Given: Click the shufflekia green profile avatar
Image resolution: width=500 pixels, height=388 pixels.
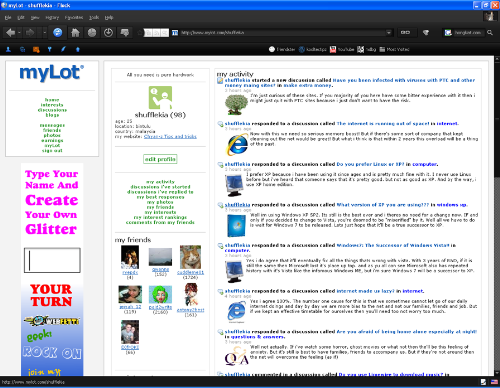Looking at the screenshot, I should [x=160, y=97].
